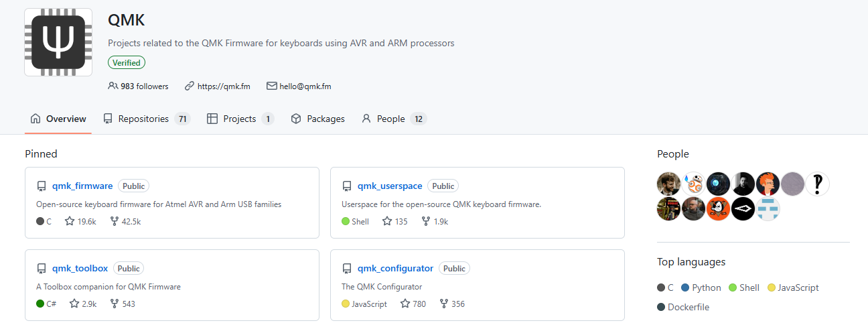Filter by C in Top languages
The width and height of the screenshot is (868, 323).
point(666,287)
